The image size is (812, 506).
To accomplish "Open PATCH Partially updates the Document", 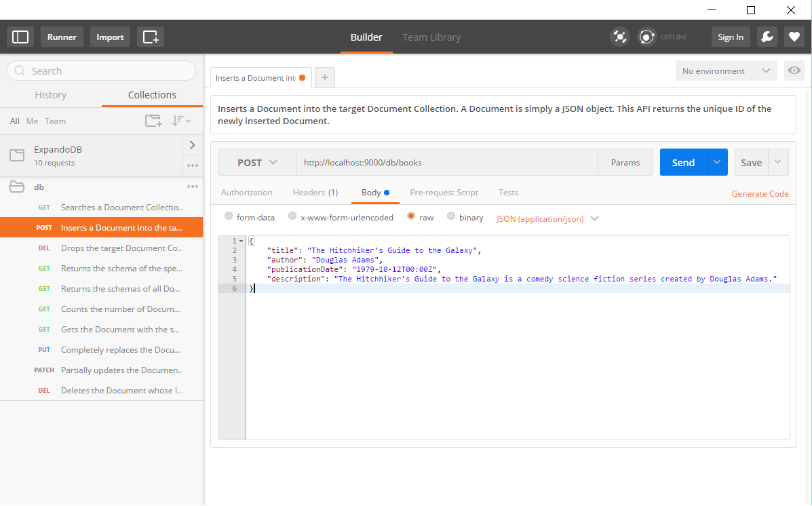I will [102, 370].
